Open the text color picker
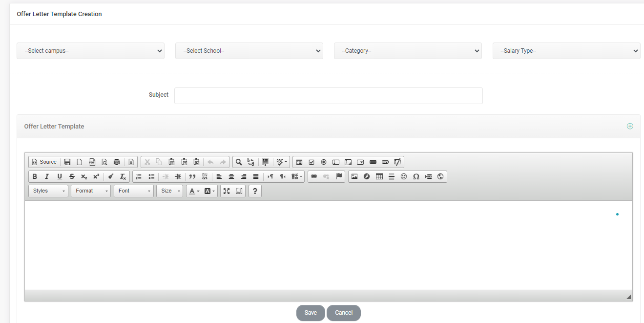Screen dimensions: 644x323 [x=194, y=191]
